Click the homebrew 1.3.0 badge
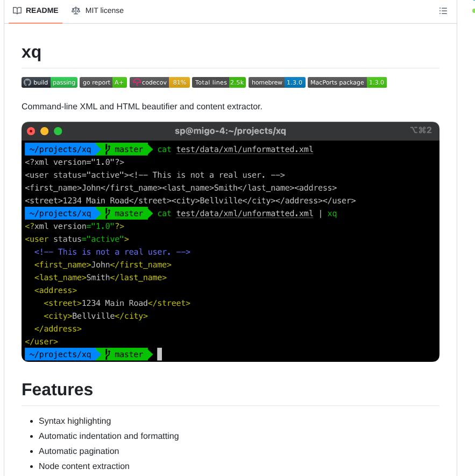 point(277,82)
